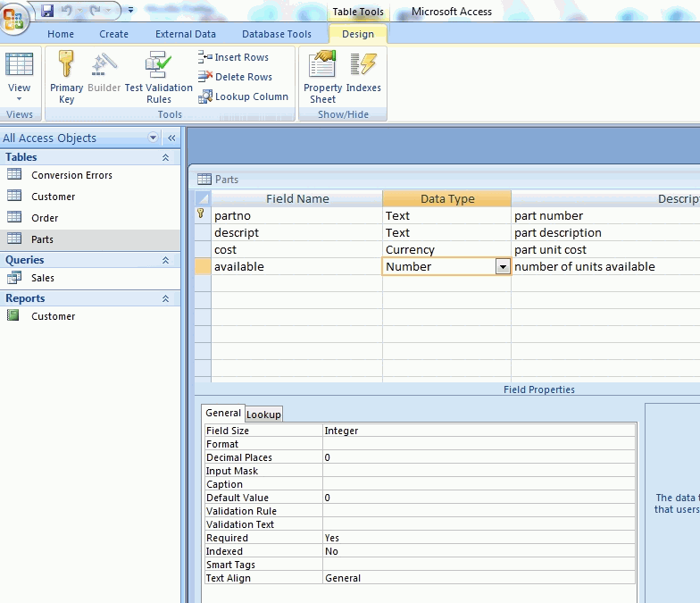Select the Design ribbon tab

click(357, 34)
